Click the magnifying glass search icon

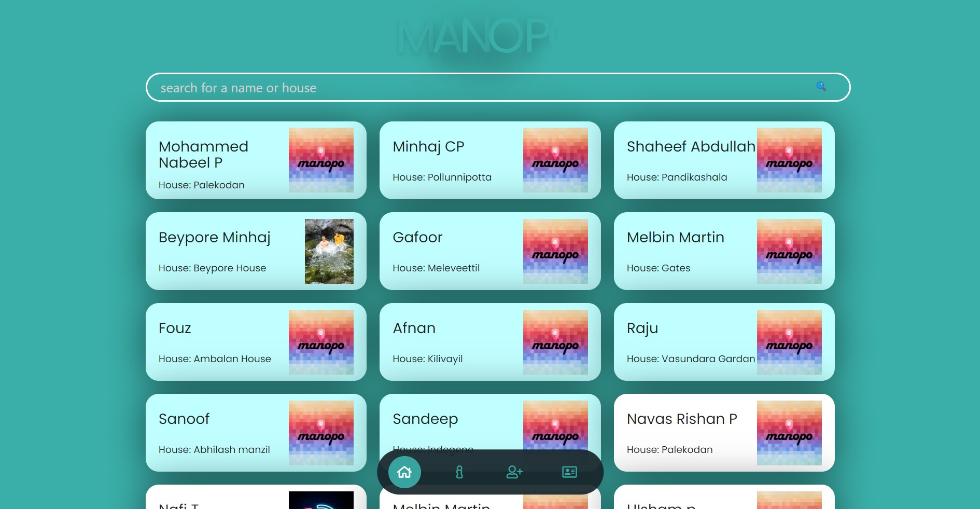821,87
